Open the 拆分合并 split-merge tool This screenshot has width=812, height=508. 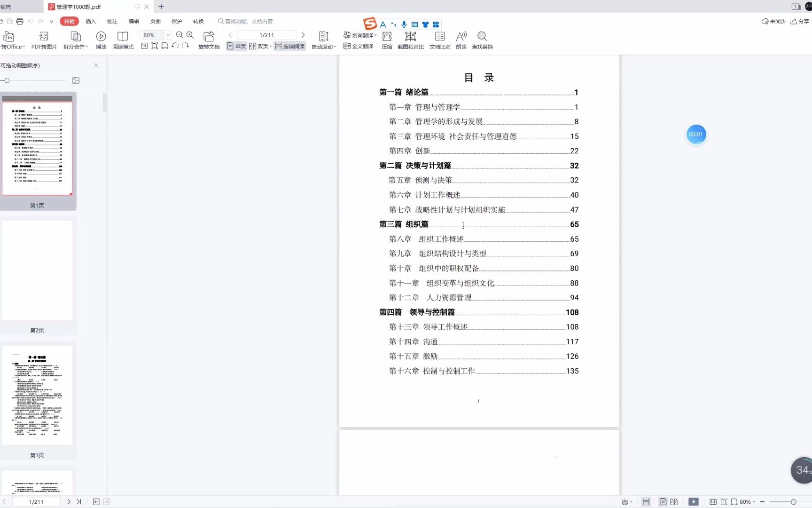click(75, 40)
